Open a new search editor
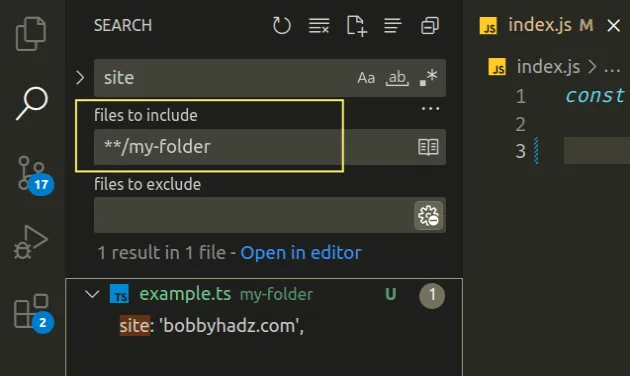 point(356,26)
